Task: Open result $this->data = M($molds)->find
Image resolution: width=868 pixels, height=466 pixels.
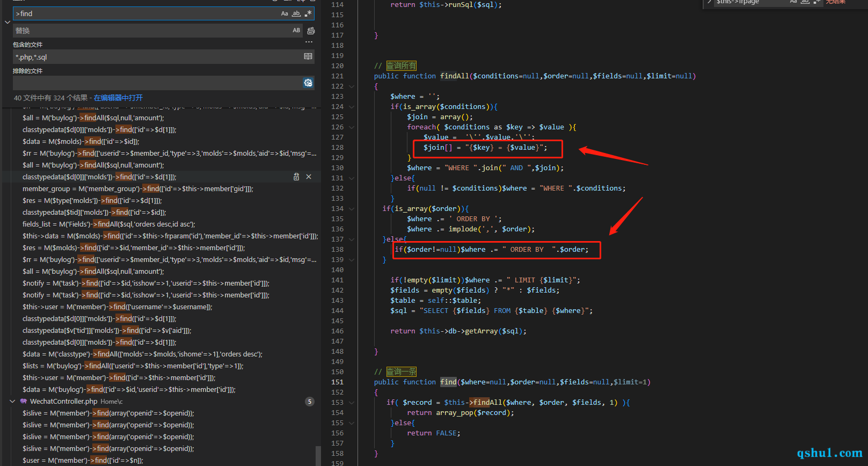Action: 170,236
